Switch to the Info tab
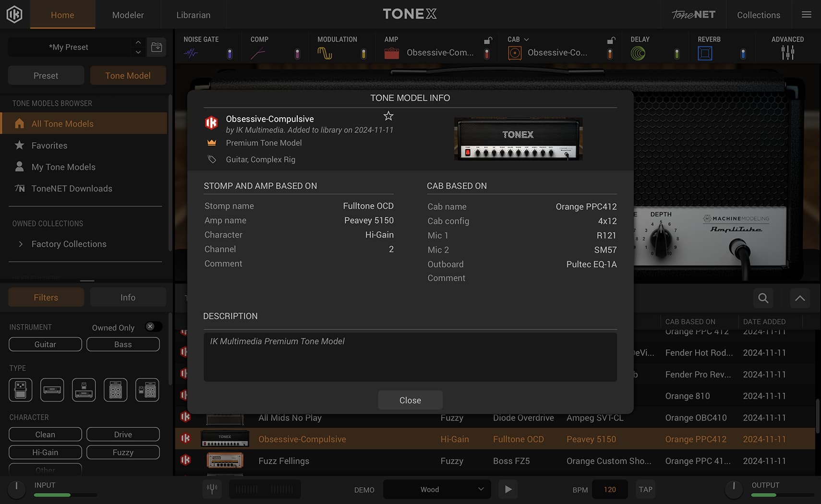Viewport: 821px width, 504px height. pos(128,297)
